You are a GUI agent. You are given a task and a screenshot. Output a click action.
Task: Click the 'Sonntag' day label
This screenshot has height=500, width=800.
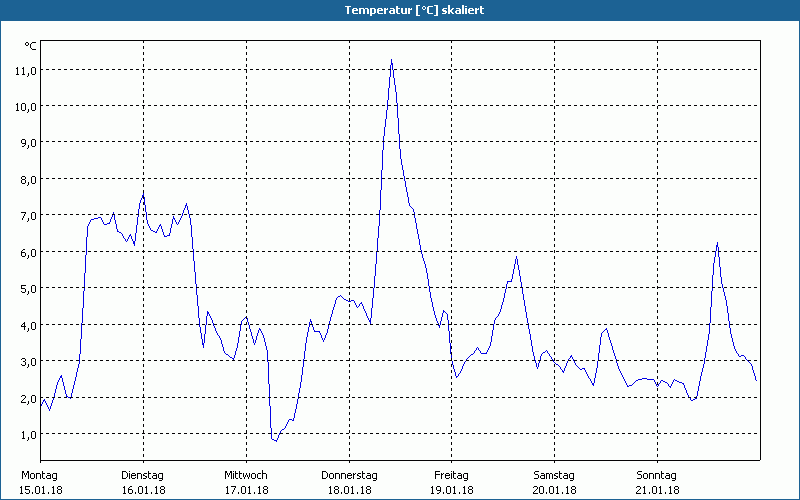pyautogui.click(x=656, y=475)
